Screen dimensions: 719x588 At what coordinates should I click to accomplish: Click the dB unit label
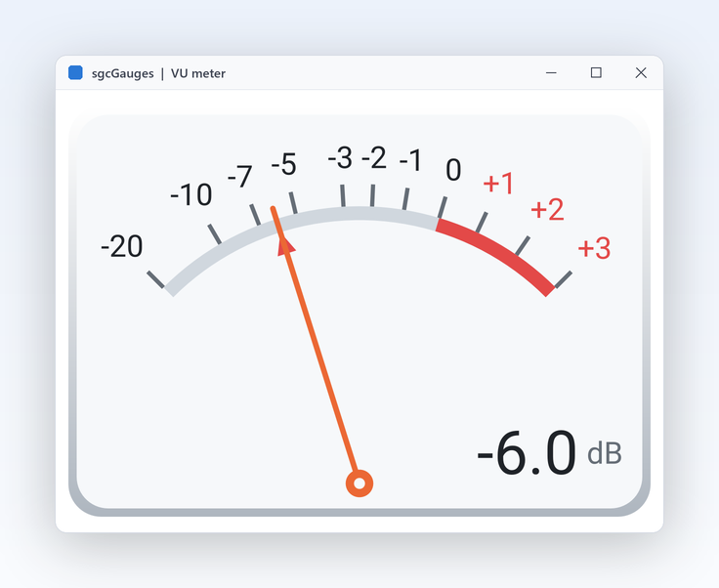605,454
